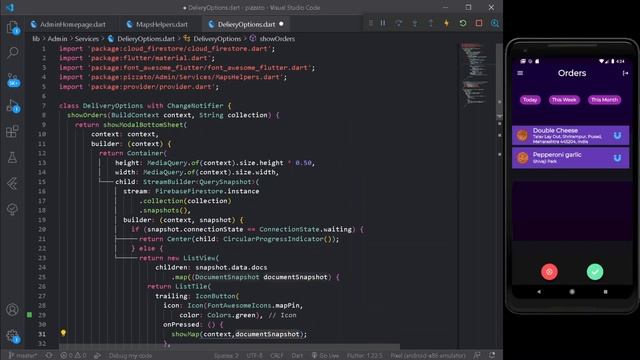Viewport: 640px width, 360px height.
Task: Click sync changes icon in status bar
Action: click(x=49, y=356)
